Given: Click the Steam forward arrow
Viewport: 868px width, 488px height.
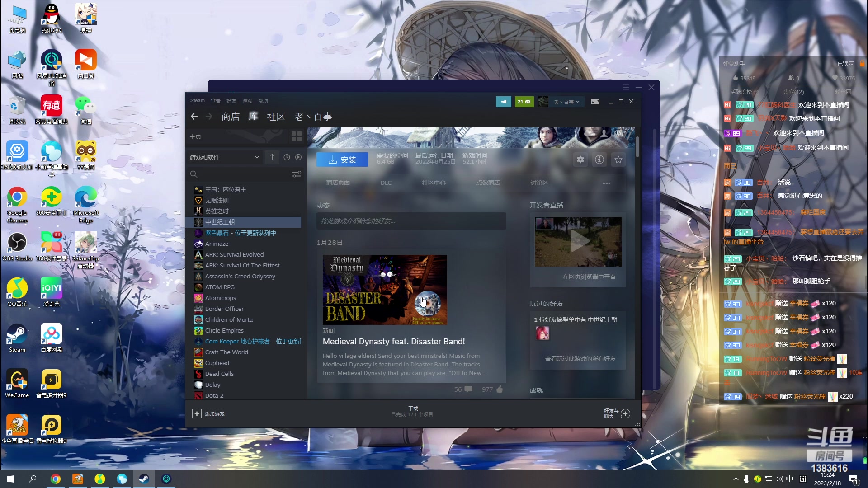Looking at the screenshot, I should (209, 117).
